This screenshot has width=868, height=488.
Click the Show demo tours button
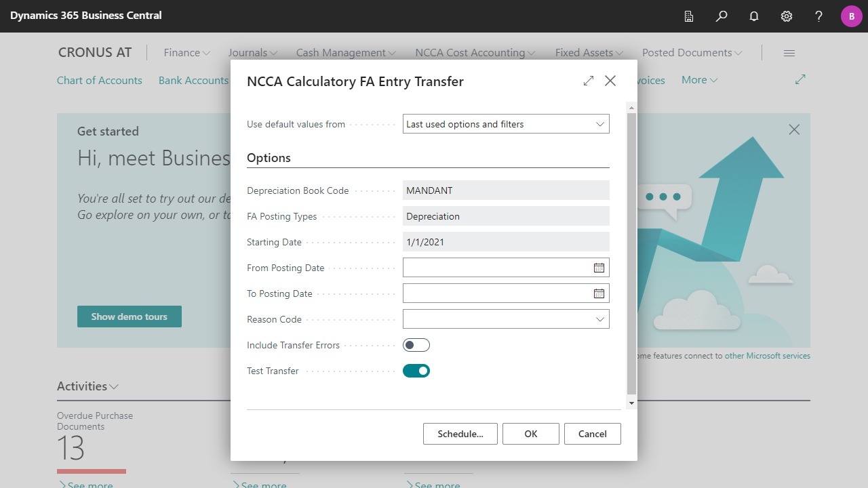[130, 317]
